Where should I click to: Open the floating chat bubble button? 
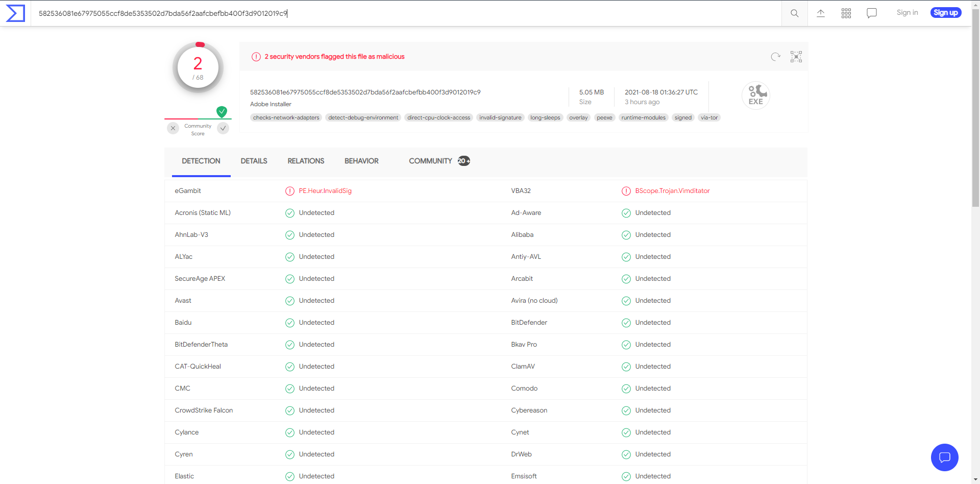click(944, 457)
